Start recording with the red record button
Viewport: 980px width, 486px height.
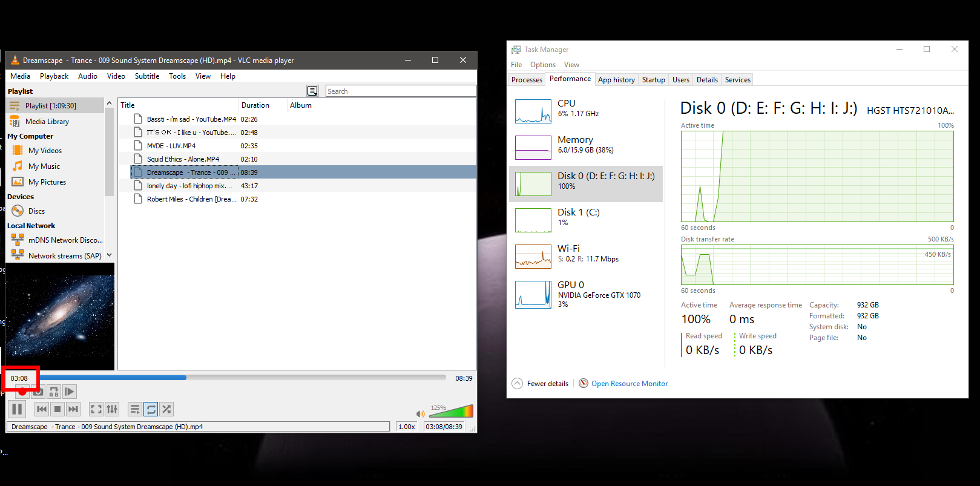[22, 392]
